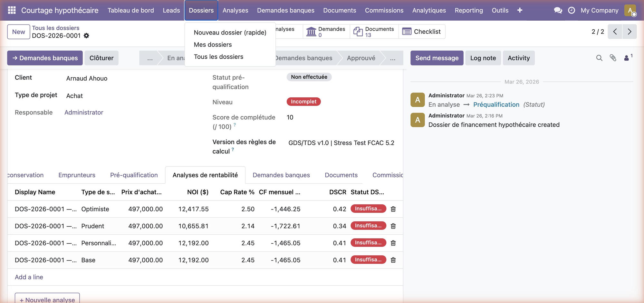Open the activities clock icon in navbar
This screenshot has width=644, height=303.
coord(571,10)
